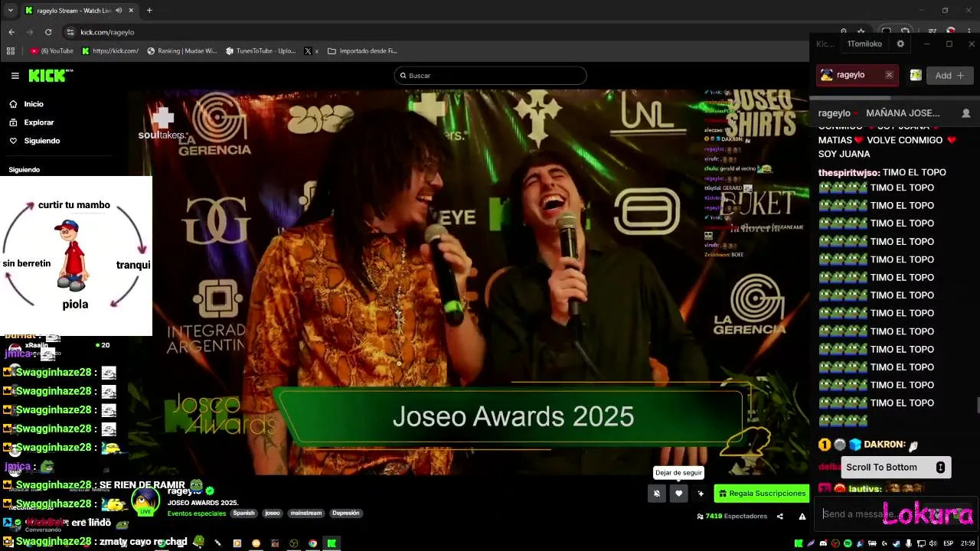The image size is (980, 551).
Task: Click the green KICK logo
Action: click(51, 76)
